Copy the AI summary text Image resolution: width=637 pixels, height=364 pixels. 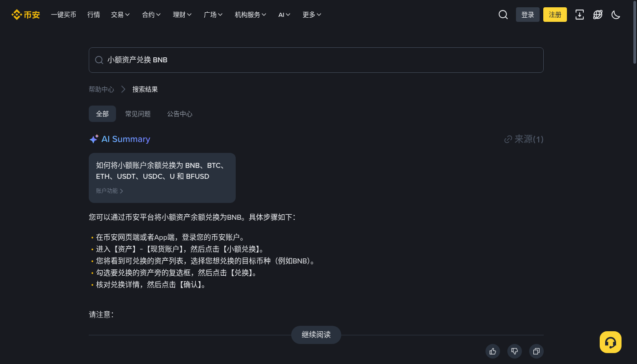[x=536, y=351]
